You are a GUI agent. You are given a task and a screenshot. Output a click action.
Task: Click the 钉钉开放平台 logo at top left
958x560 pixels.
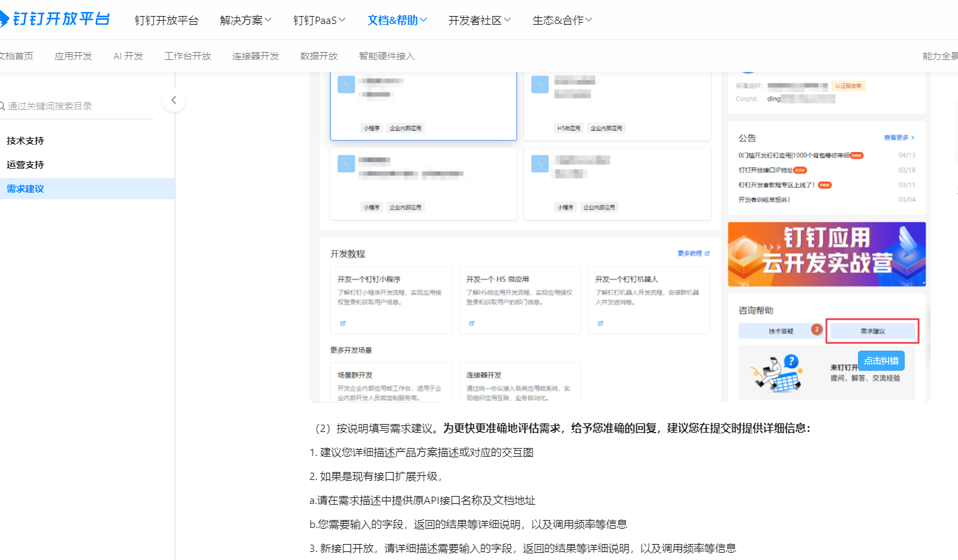pos(54,19)
